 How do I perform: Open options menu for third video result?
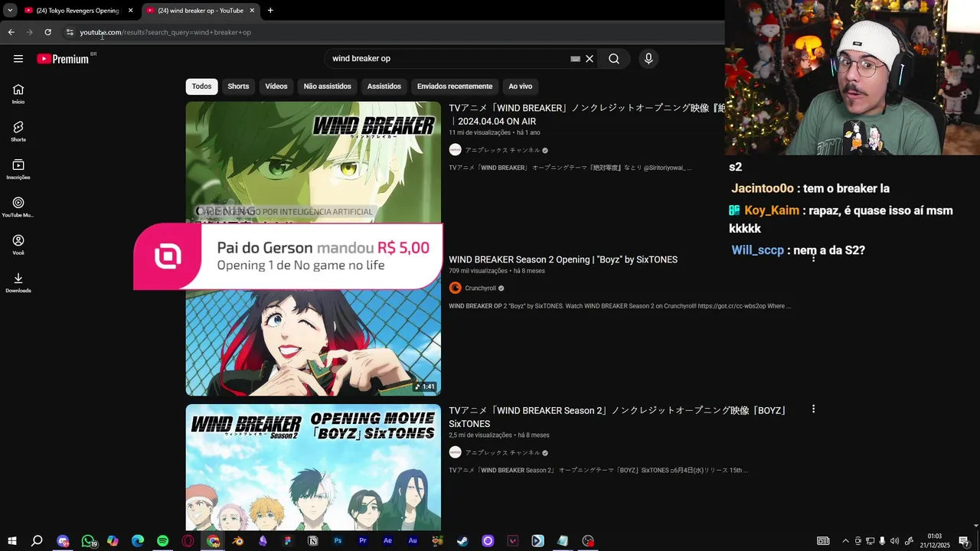813,409
